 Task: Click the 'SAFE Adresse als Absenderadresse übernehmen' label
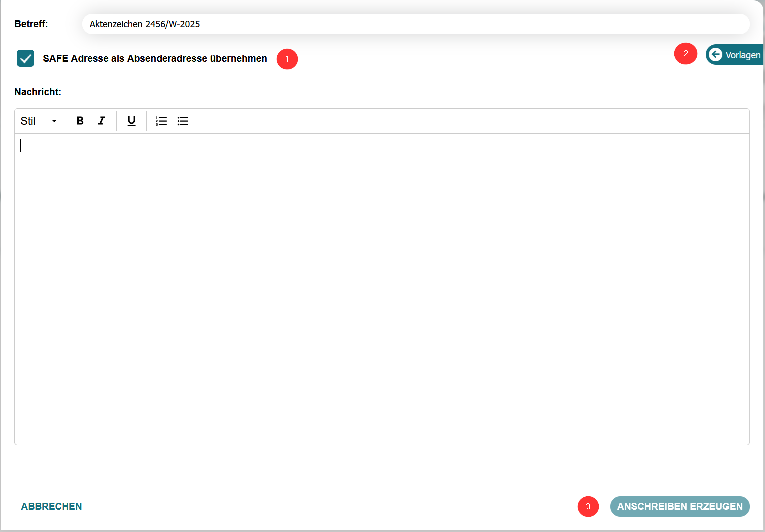[155, 59]
